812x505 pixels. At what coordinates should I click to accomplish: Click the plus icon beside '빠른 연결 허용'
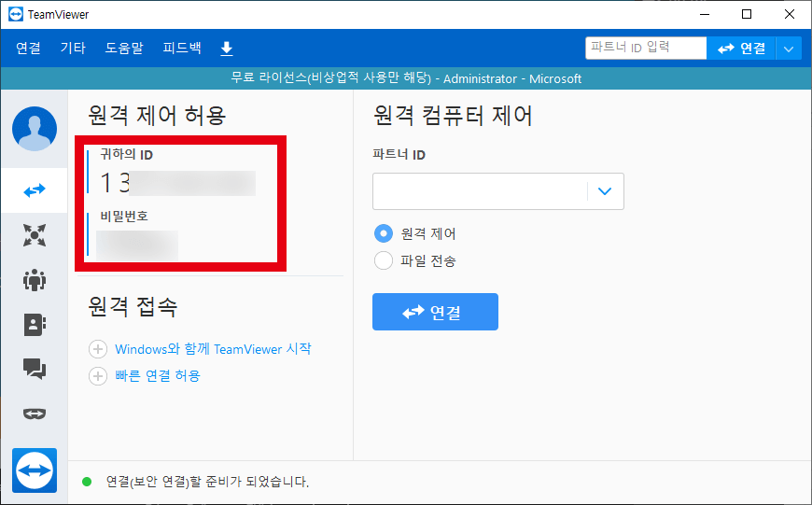98,376
